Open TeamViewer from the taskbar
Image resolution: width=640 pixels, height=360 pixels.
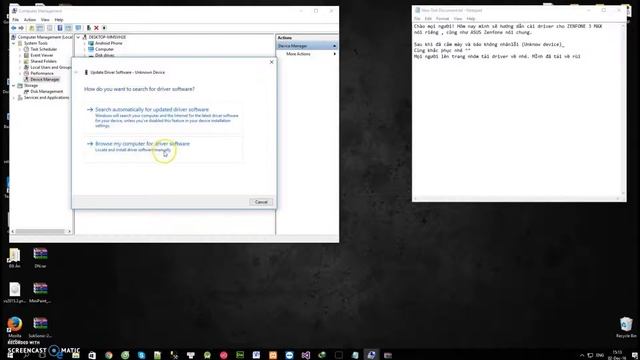(x=289, y=355)
